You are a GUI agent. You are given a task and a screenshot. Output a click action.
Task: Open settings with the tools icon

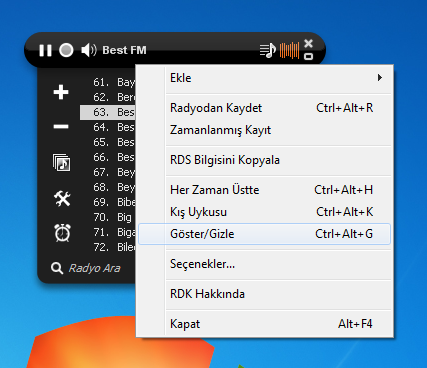click(x=62, y=198)
